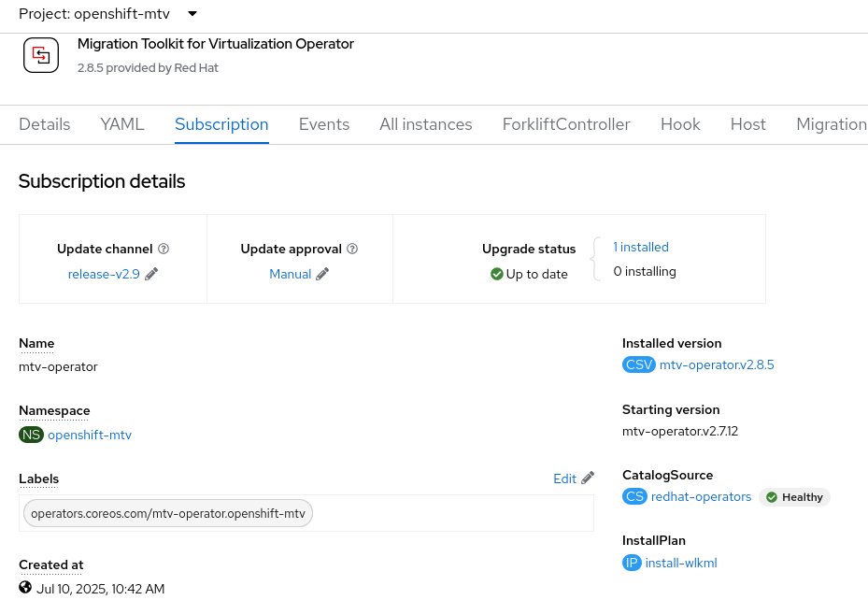Click pencil icon beside release-v2.9 channel

pos(151,274)
